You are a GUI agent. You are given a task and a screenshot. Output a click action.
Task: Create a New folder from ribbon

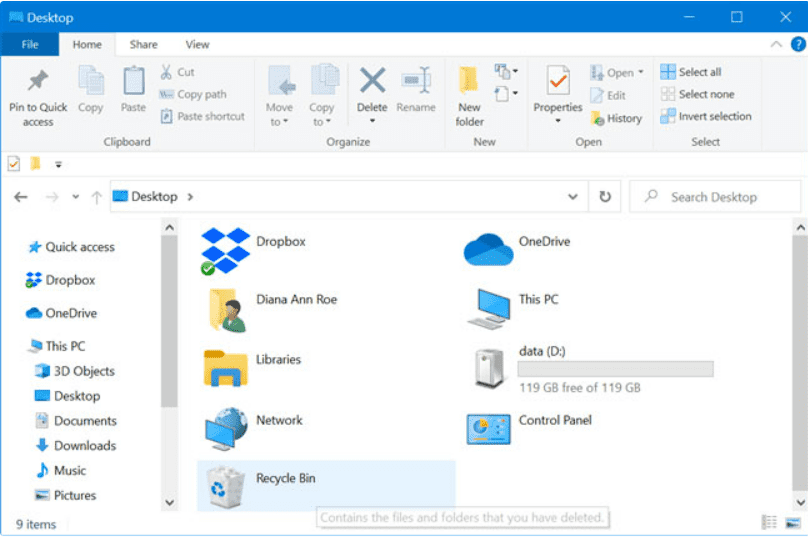[x=469, y=95]
